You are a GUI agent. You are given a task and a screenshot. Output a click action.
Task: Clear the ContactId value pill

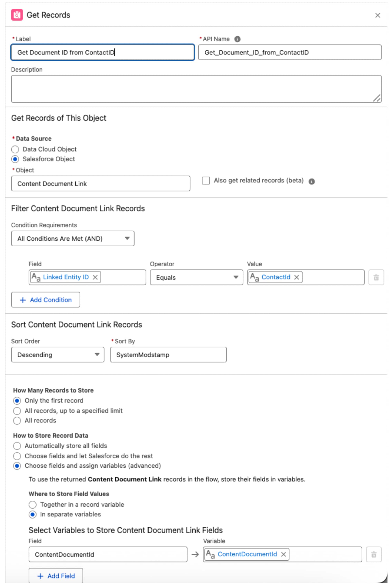[297, 277]
